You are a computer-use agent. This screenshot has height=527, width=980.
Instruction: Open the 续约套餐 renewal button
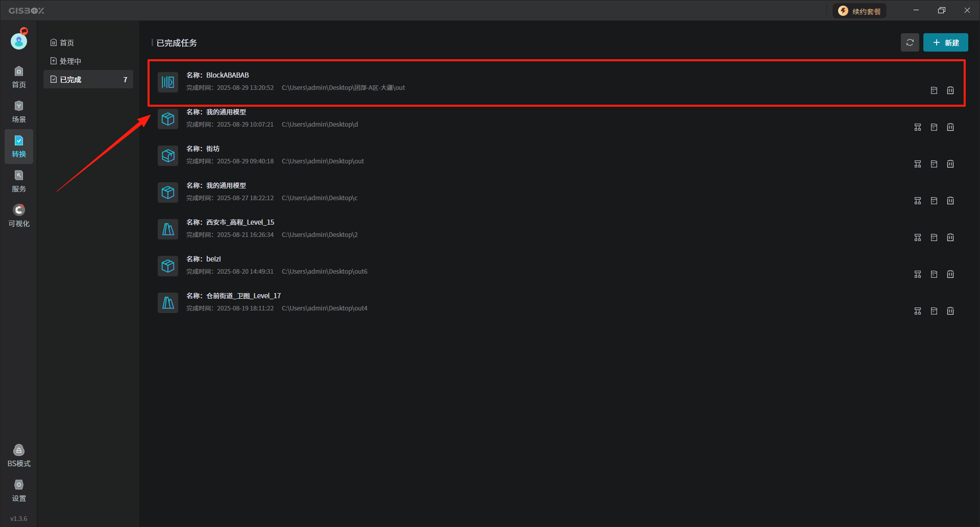[860, 11]
